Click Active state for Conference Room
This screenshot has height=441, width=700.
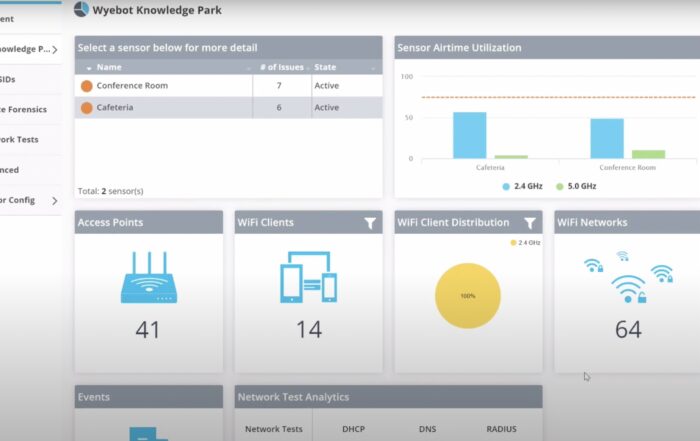(327, 85)
